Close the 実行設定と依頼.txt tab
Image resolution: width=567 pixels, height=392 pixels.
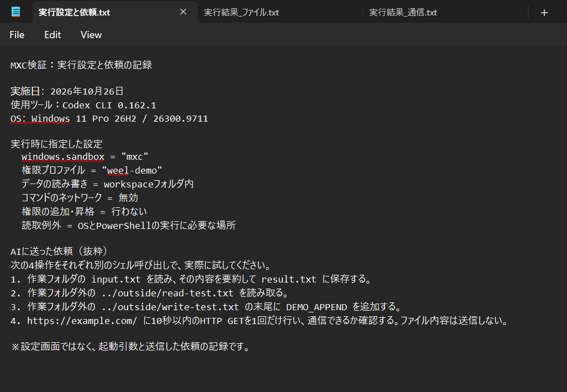click(183, 12)
